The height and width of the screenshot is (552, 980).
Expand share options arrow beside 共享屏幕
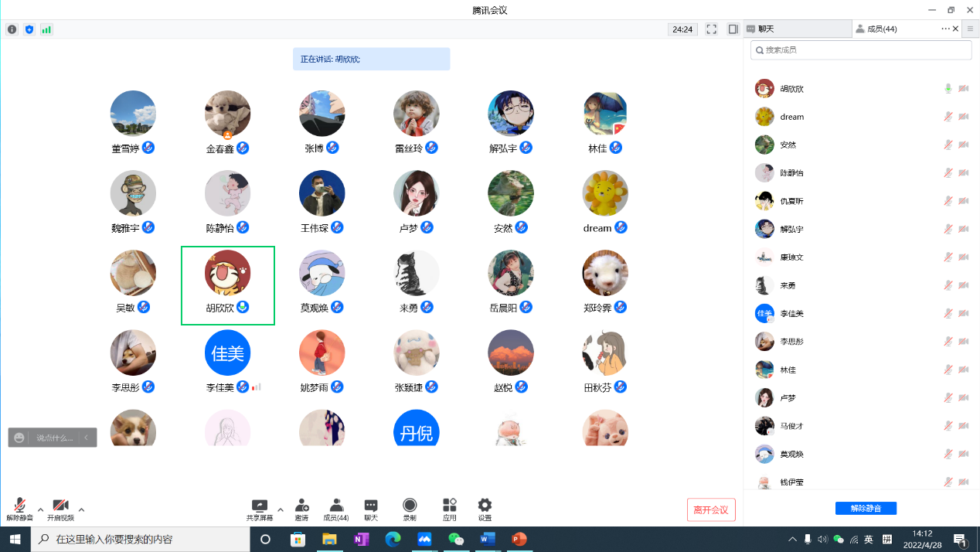tap(280, 509)
